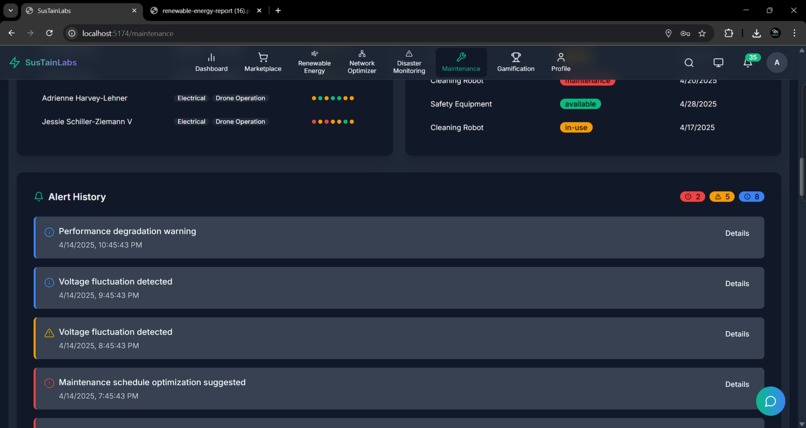806x428 pixels.
Task: Switch to Disaster Monitoring
Action: [409, 62]
